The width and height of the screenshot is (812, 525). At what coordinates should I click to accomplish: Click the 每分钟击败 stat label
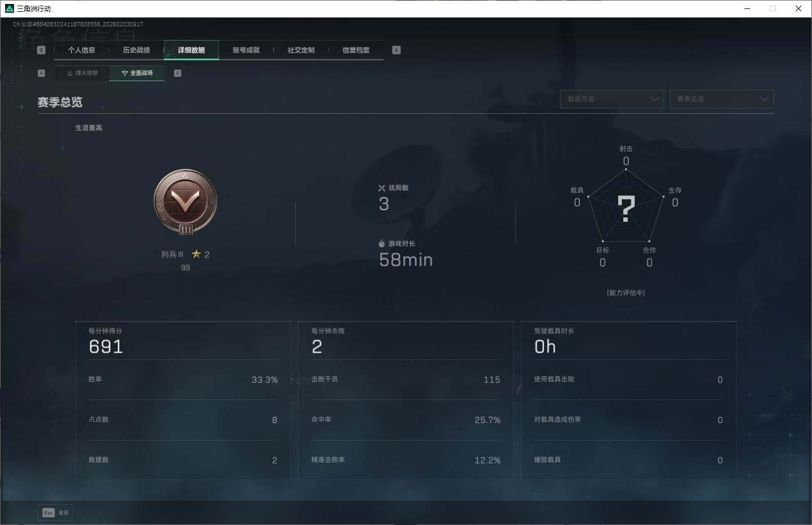point(328,331)
